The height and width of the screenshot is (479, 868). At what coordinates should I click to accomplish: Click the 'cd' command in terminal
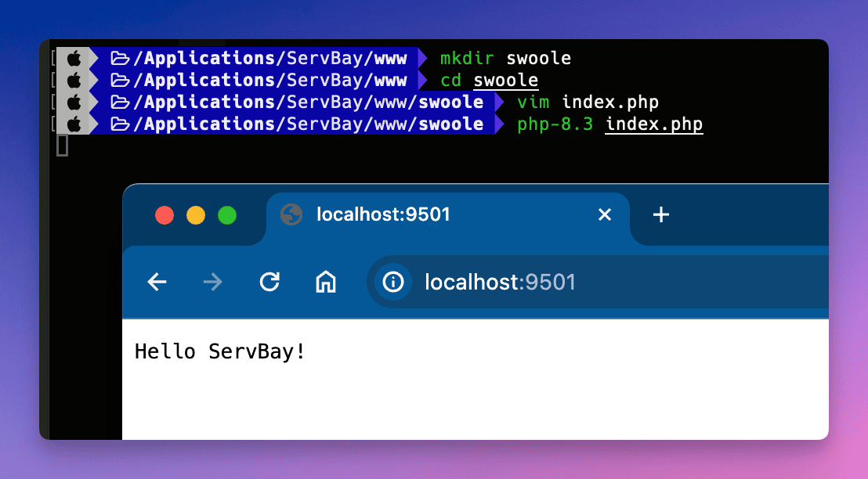tap(450, 80)
